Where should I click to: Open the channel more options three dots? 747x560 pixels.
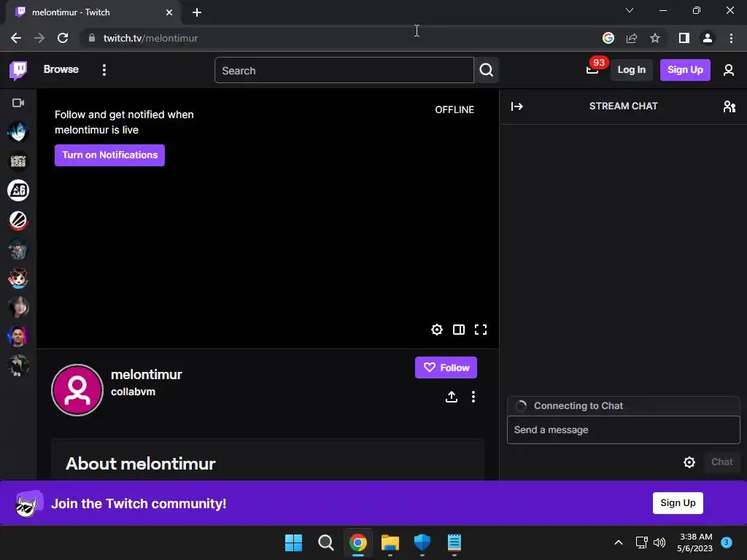pyautogui.click(x=473, y=397)
